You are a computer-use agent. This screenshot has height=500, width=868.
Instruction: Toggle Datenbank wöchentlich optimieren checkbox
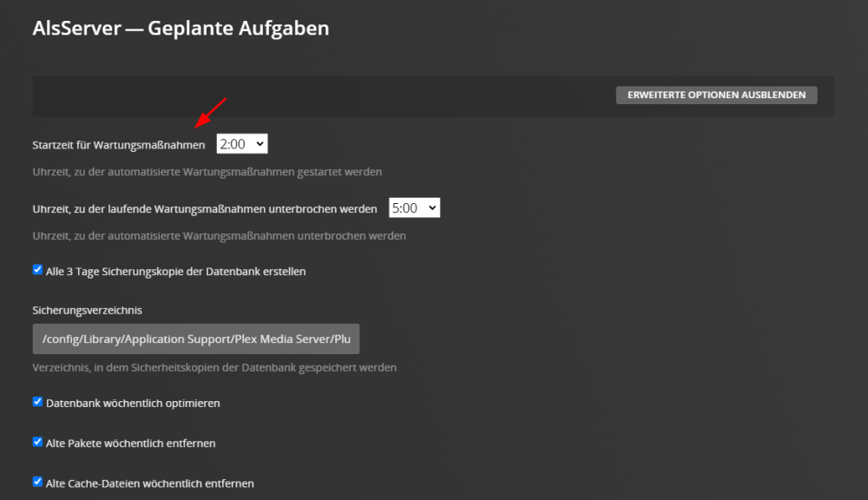click(37, 401)
